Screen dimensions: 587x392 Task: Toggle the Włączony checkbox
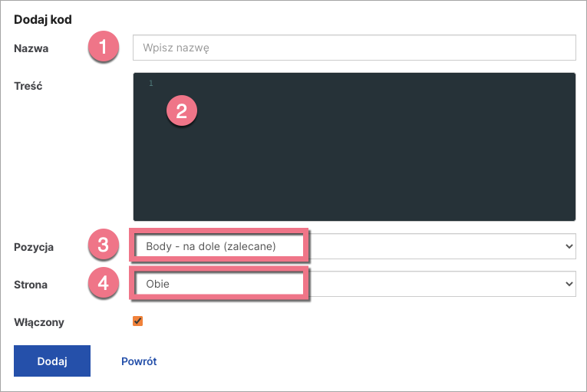pos(138,321)
